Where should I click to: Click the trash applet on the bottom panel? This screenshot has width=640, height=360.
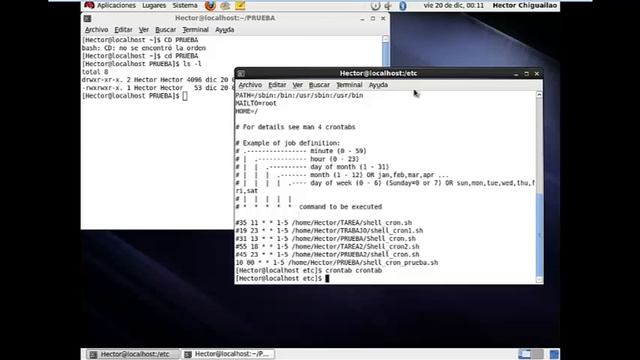coord(554,354)
